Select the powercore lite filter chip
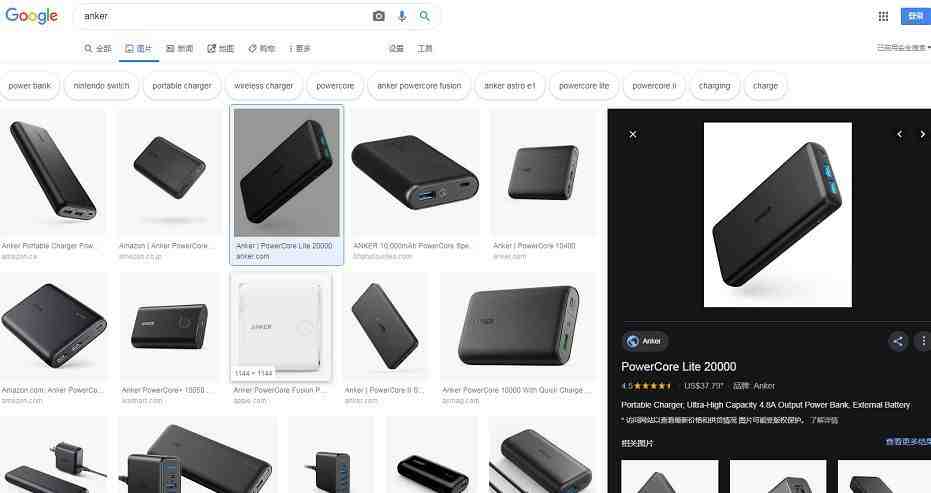The image size is (931, 493). 584,86
